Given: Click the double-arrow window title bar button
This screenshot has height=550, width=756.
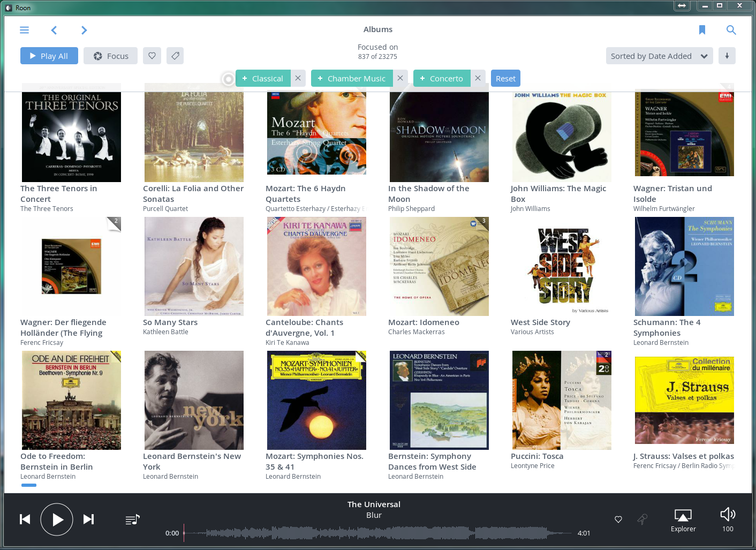Looking at the screenshot, I should click(x=682, y=5).
